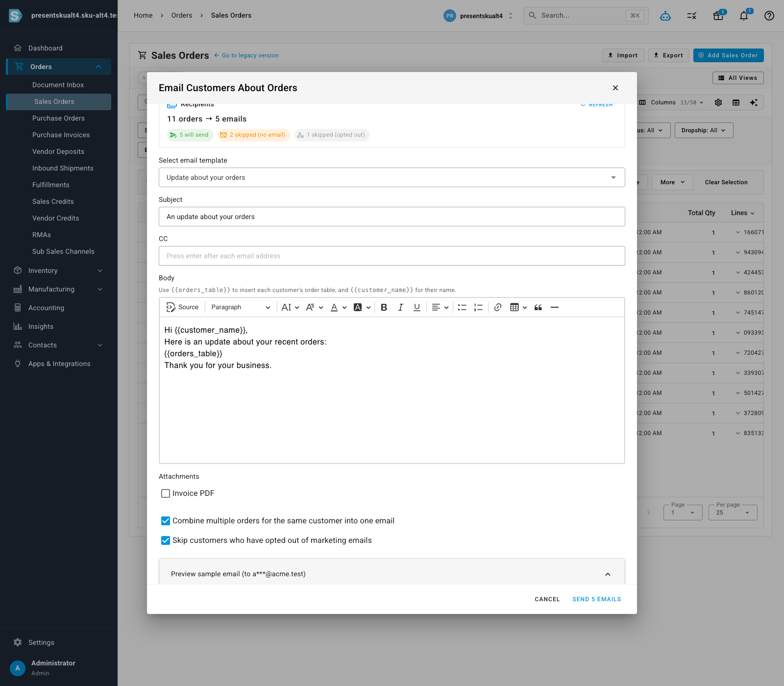Viewport: 784px width, 686px height.
Task: Click Add Sales Order button
Action: pyautogui.click(x=728, y=55)
